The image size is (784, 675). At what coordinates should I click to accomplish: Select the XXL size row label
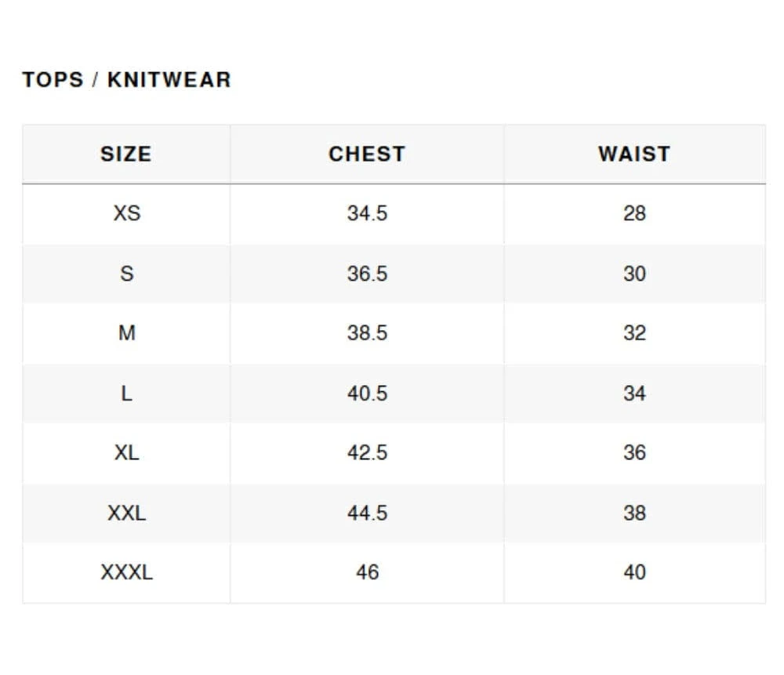[x=126, y=513]
